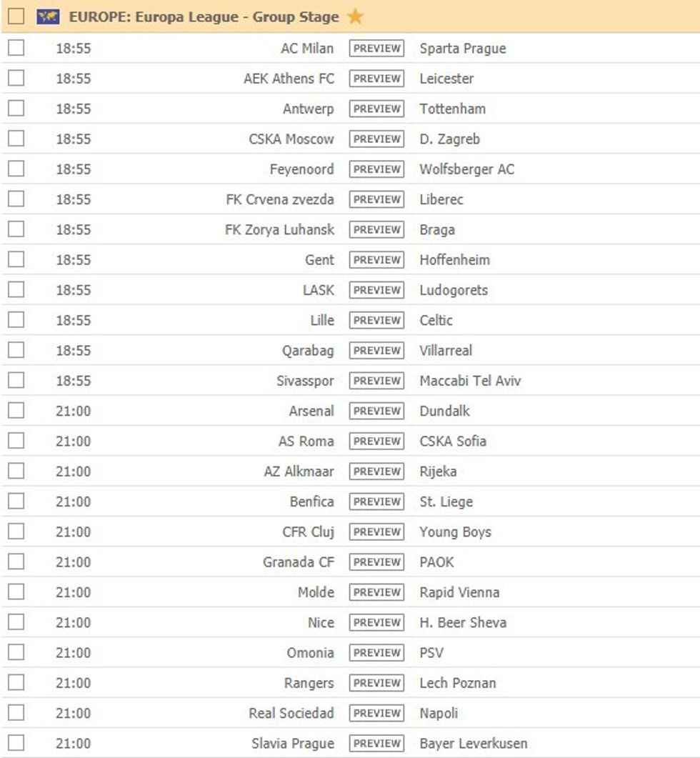The image size is (700, 758).
Task: Check the AC Milan match checkbox
Action: (x=16, y=48)
